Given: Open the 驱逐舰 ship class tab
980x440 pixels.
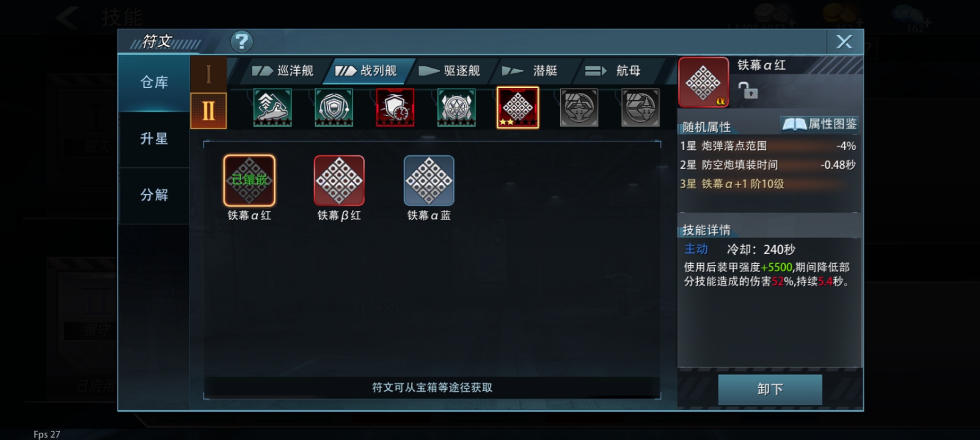Looking at the screenshot, I should click(x=450, y=71).
